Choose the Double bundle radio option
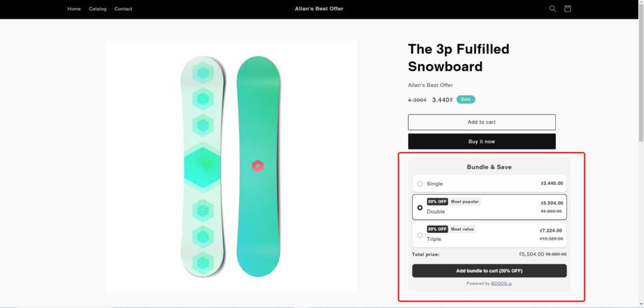644x308 pixels. coord(420,207)
